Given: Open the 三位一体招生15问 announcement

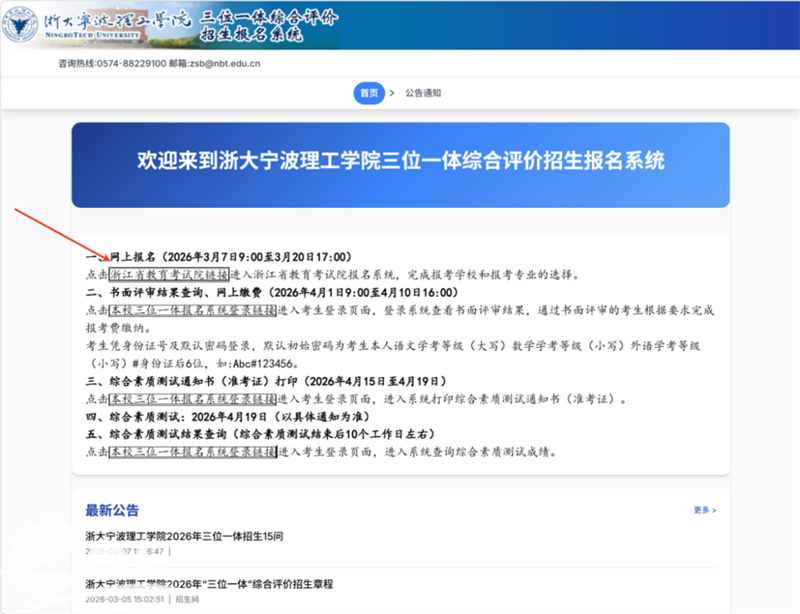Looking at the screenshot, I should tap(184, 537).
